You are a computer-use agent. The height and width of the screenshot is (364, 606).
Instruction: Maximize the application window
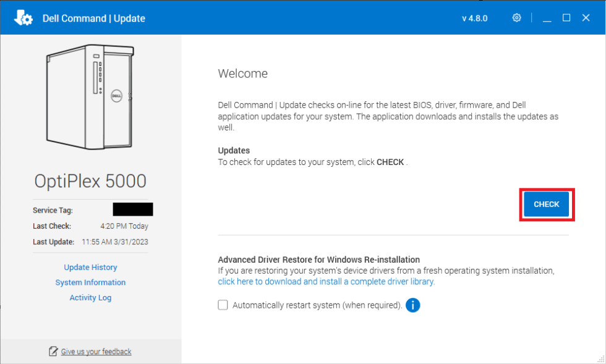[566, 18]
